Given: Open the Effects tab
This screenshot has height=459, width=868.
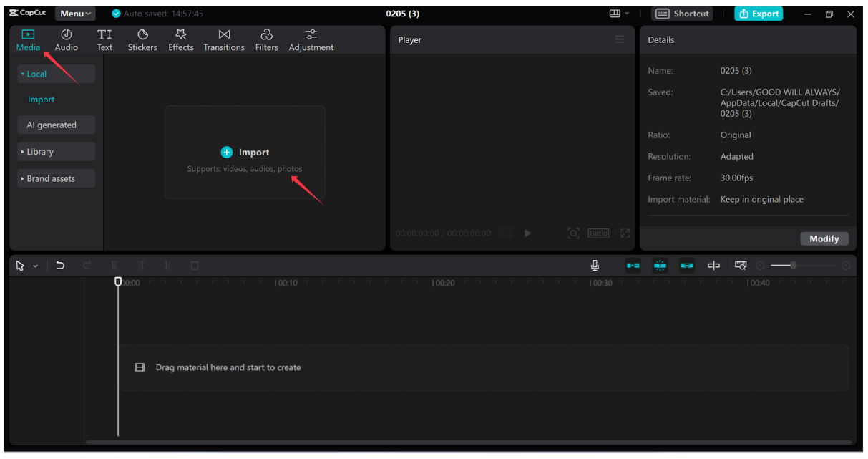Looking at the screenshot, I should (x=181, y=40).
